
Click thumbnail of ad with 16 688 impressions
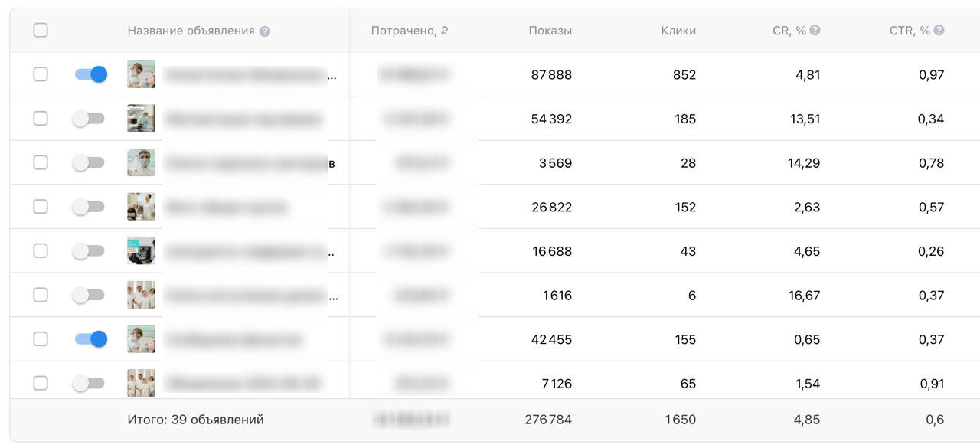tap(141, 251)
